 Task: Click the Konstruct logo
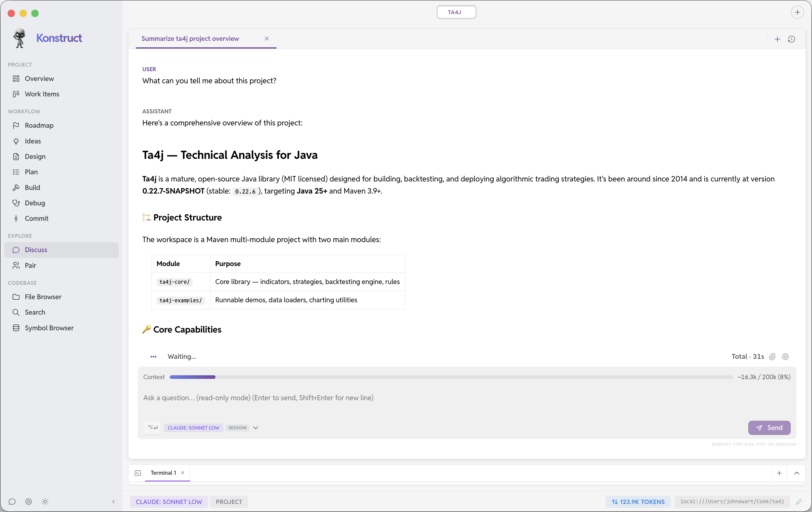pos(47,38)
